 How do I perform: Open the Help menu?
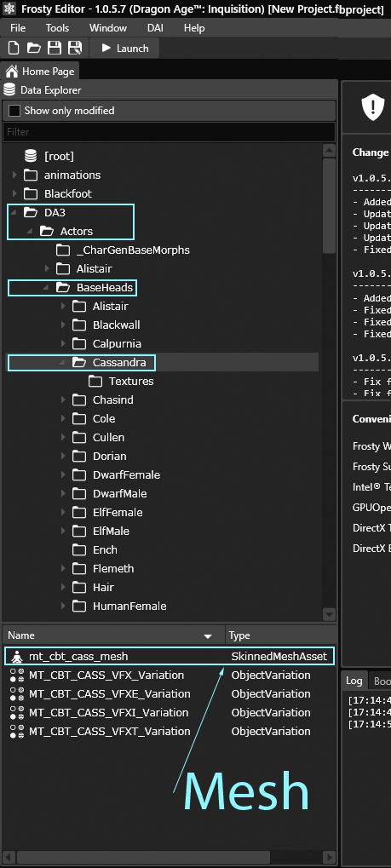tap(194, 27)
